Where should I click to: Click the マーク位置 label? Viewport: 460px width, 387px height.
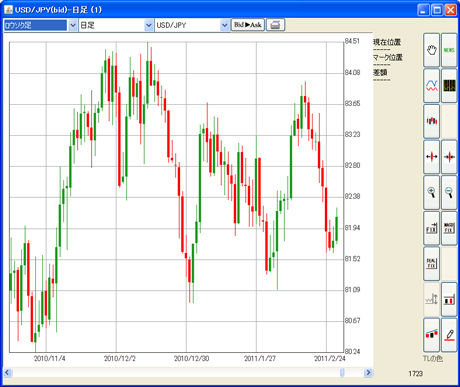[388, 57]
